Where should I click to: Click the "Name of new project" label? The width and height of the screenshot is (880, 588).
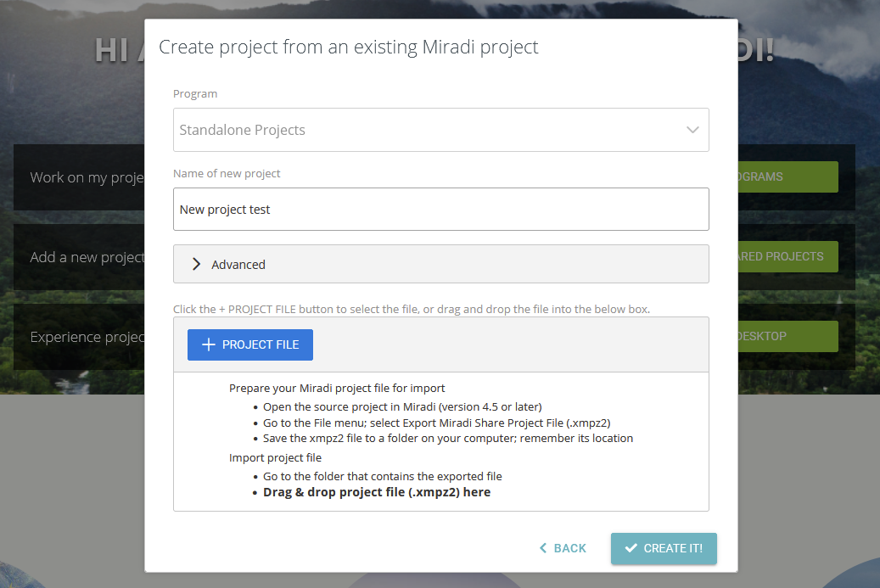[227, 173]
